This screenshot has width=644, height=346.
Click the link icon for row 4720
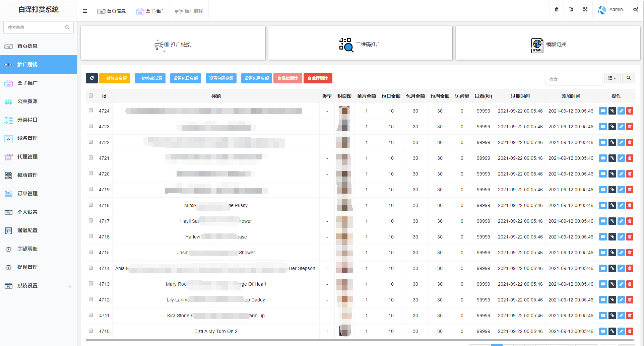[x=612, y=174]
